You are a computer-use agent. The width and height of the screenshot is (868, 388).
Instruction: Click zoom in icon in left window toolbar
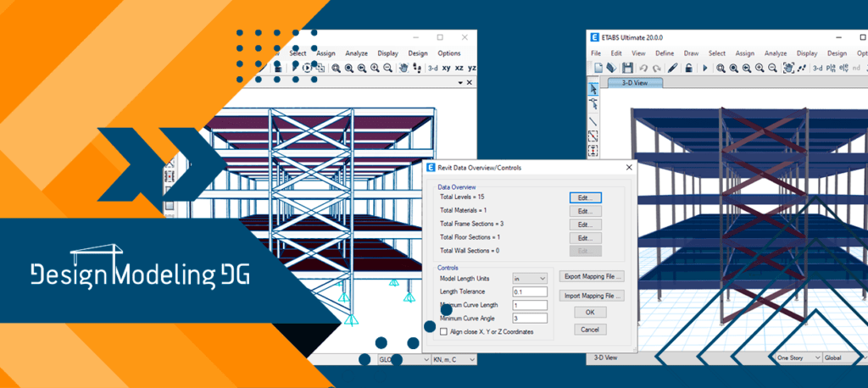click(x=376, y=68)
